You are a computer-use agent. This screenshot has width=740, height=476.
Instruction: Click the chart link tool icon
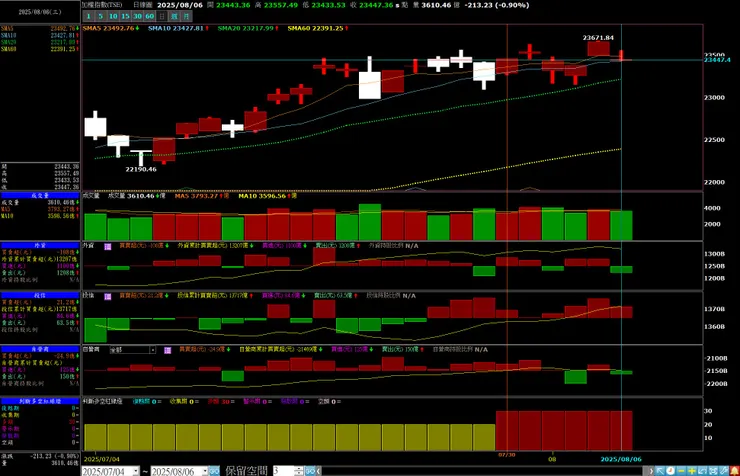[x=724, y=471]
